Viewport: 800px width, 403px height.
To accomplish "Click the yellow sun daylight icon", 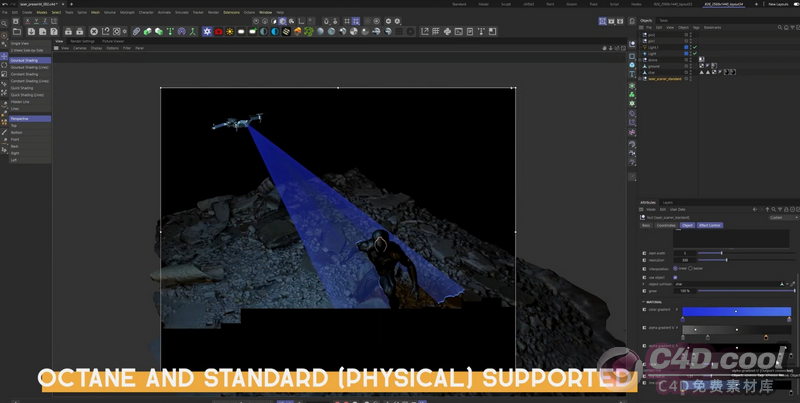I will (x=230, y=32).
